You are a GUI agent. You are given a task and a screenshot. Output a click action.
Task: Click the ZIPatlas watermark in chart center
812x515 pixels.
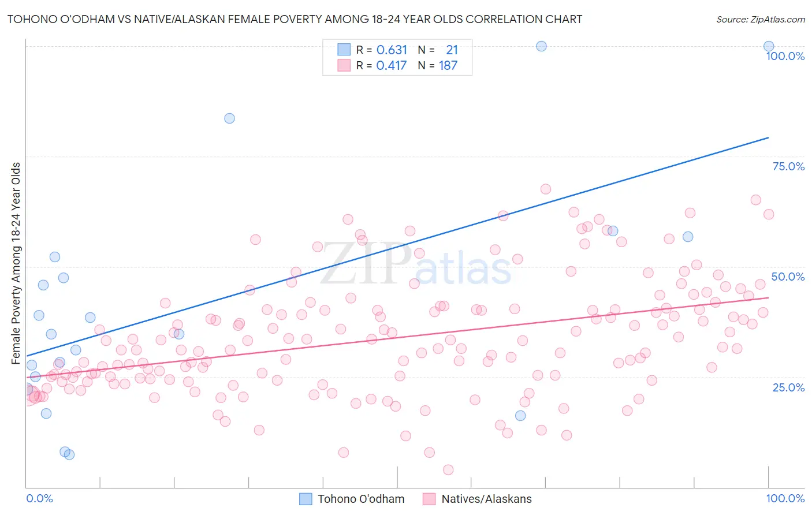click(x=416, y=265)
